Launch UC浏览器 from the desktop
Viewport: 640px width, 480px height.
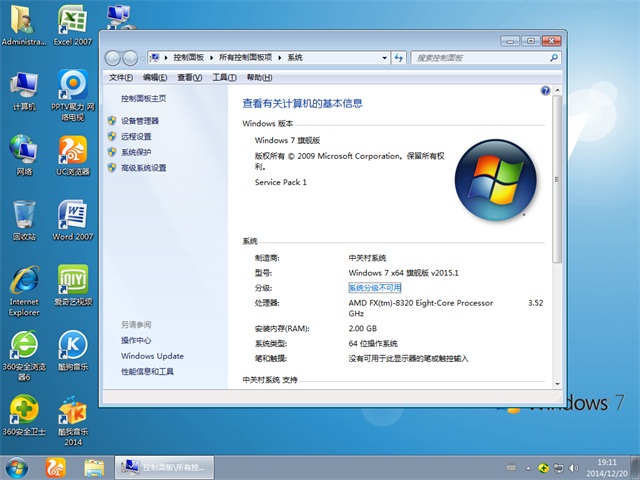(x=73, y=155)
